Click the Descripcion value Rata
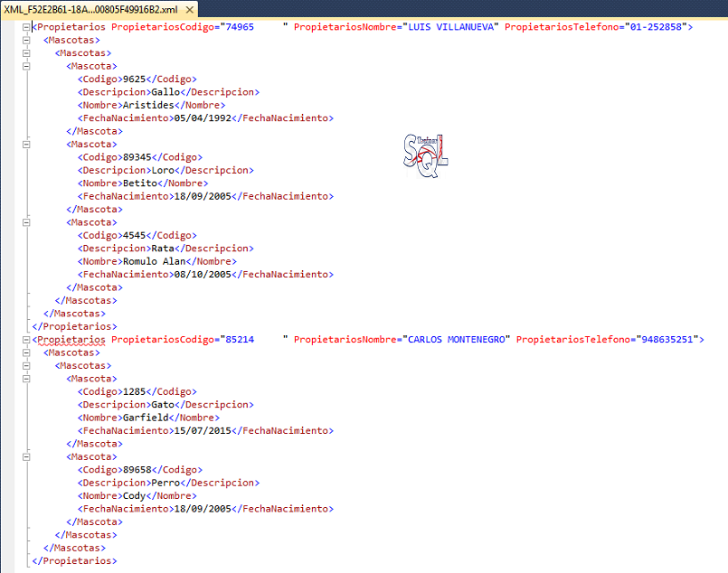 [163, 249]
